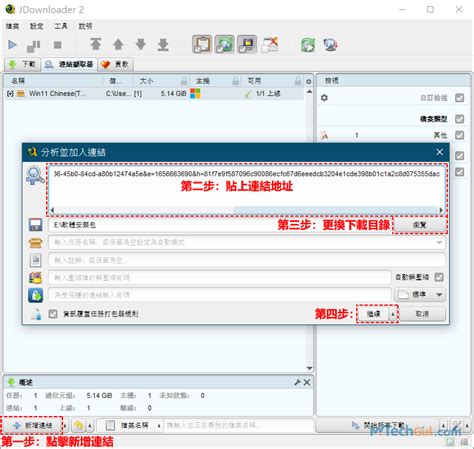This screenshot has height=449, width=474.
Task: Select Win11 Chinese package name text
Action: [x=57, y=94]
